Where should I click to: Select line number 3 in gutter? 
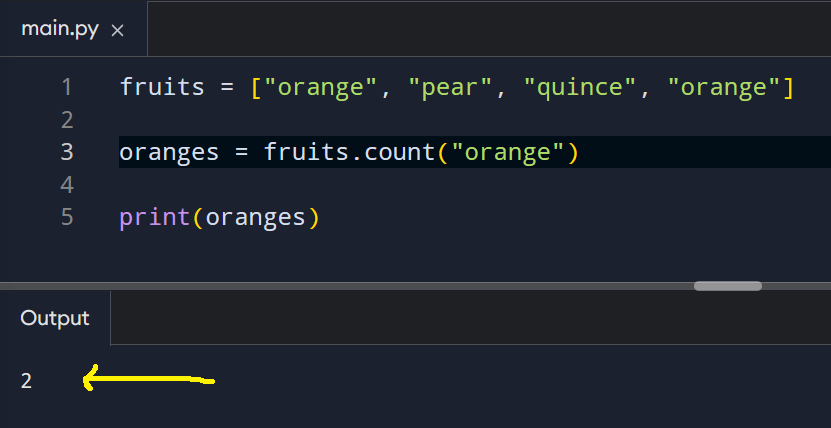click(66, 152)
